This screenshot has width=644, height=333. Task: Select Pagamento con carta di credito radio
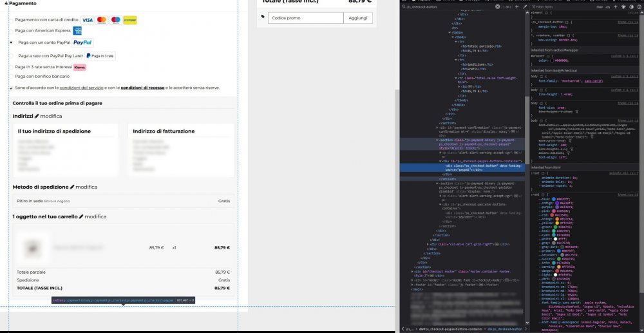pyautogui.click(x=11, y=20)
